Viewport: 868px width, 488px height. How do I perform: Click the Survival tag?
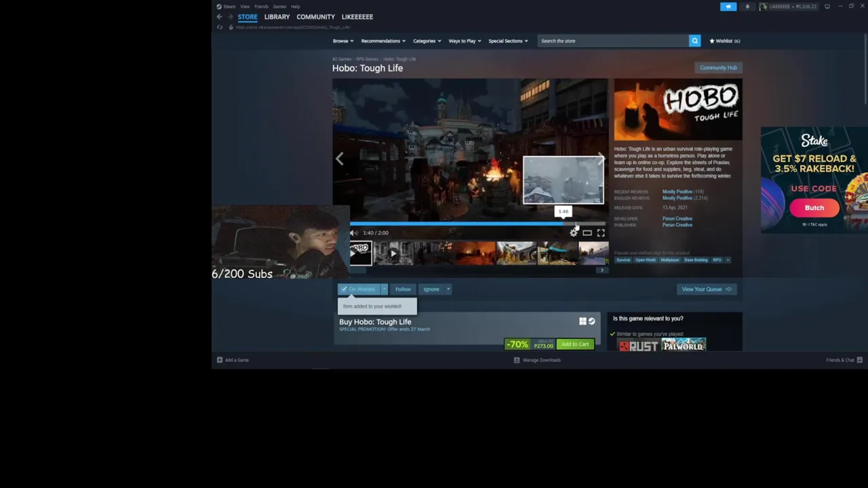pyautogui.click(x=623, y=260)
